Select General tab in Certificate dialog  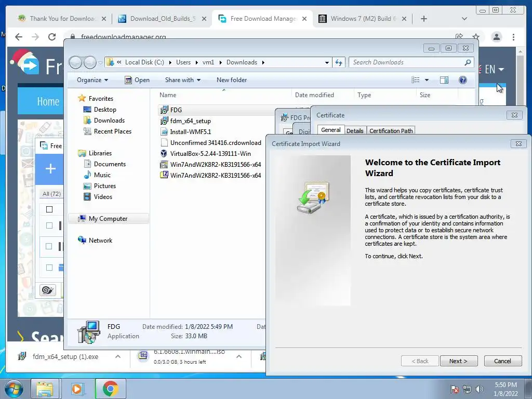click(x=331, y=130)
